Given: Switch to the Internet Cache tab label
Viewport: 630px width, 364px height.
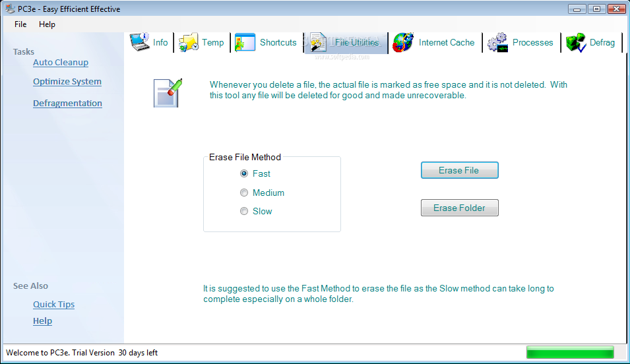Looking at the screenshot, I should [447, 43].
